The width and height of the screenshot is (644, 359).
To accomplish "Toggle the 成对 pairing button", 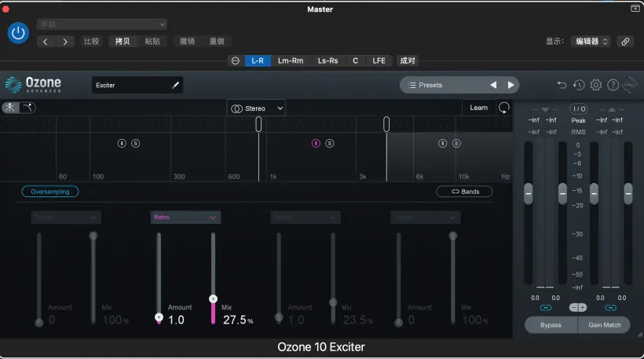I will pyautogui.click(x=408, y=60).
